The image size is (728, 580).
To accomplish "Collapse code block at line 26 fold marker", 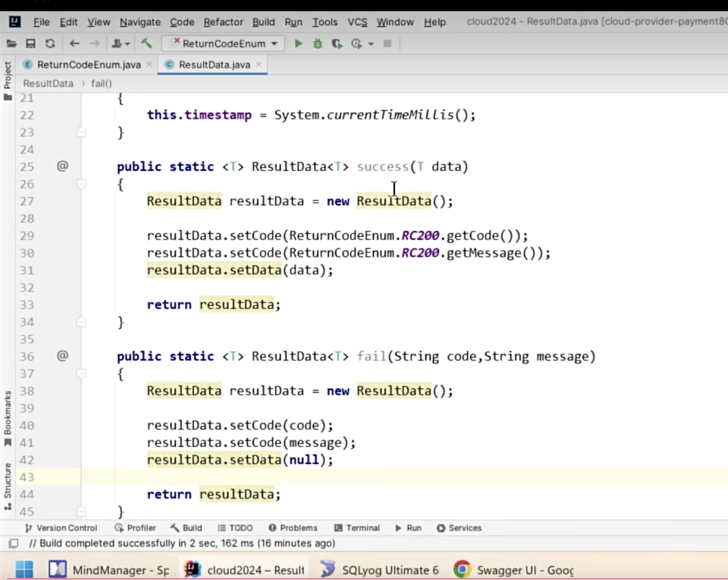I will (x=81, y=184).
